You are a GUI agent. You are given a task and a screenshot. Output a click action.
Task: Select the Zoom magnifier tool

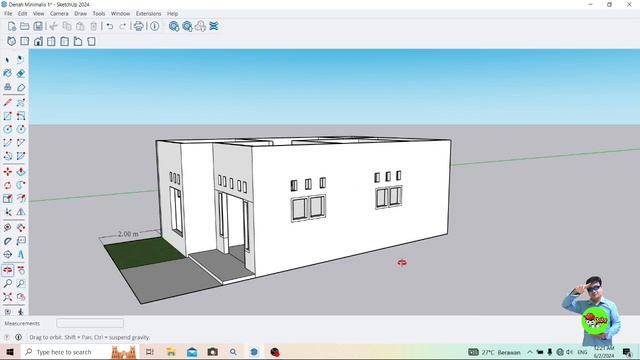click(7, 283)
